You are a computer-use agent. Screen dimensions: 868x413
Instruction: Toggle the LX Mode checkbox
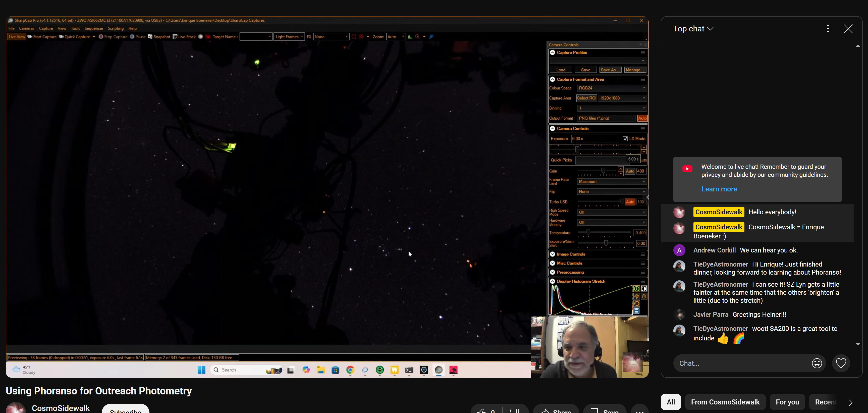625,139
